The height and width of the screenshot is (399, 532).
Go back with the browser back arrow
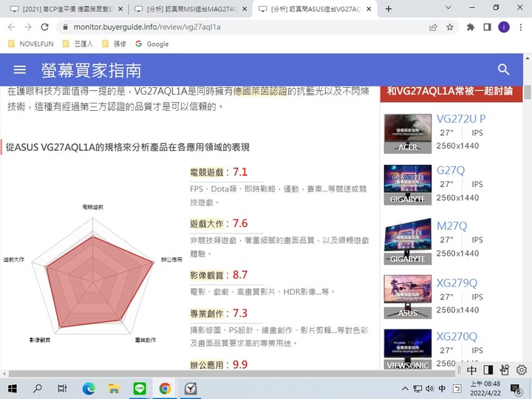11,27
